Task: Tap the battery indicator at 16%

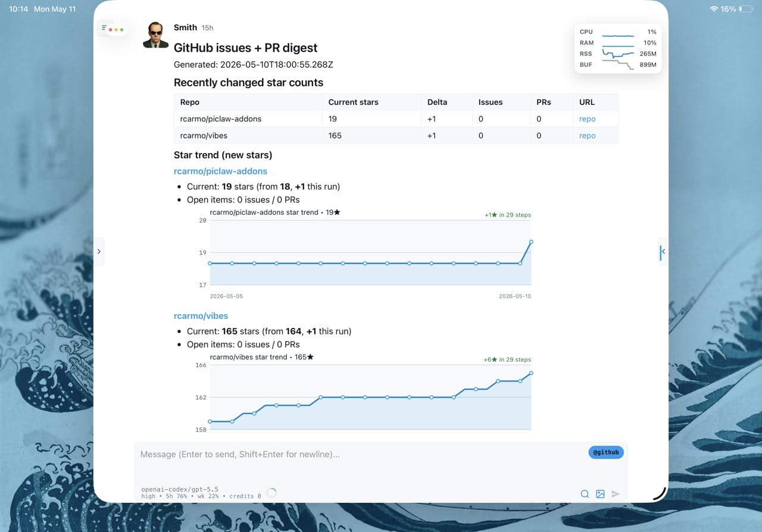Action: (745, 9)
